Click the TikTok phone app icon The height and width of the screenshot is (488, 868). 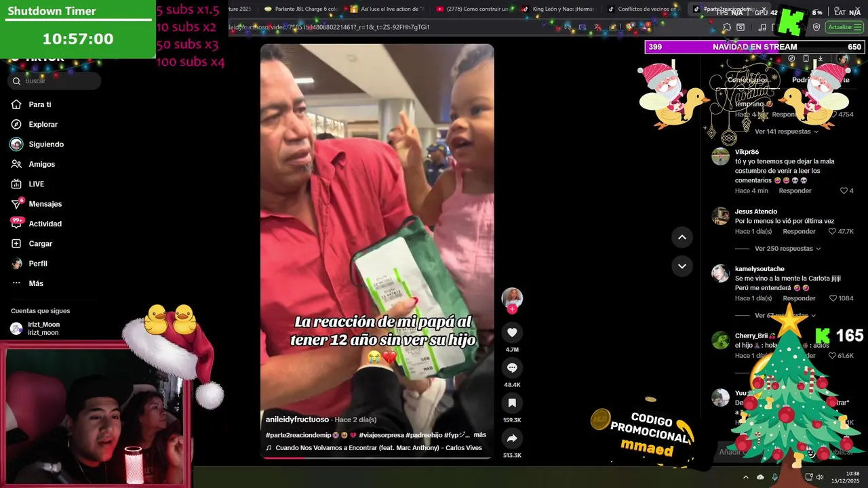tap(806, 59)
